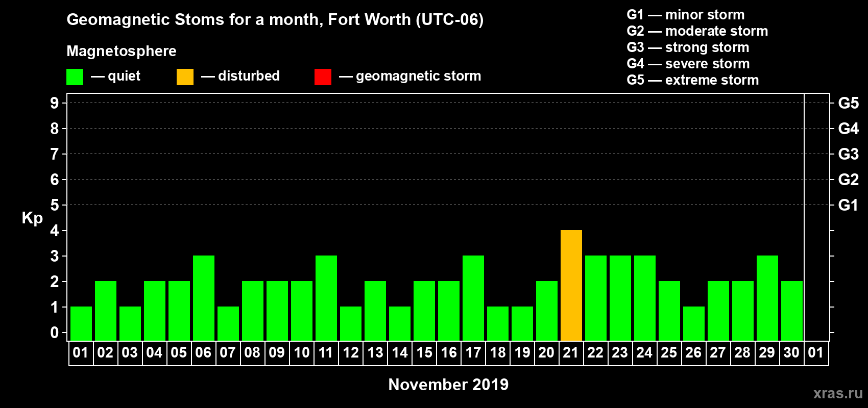Select the green bar for day 24
Viewport: 868px width, 408px height.
(645, 298)
